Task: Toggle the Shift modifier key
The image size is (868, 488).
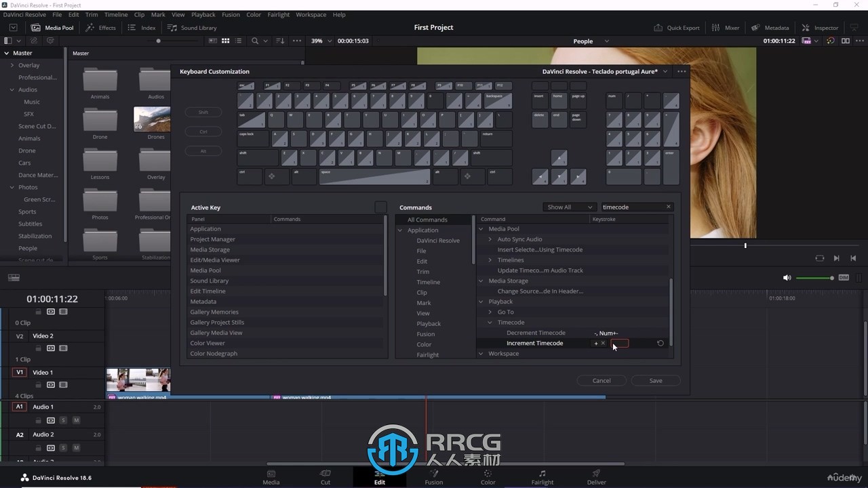Action: coord(203,113)
